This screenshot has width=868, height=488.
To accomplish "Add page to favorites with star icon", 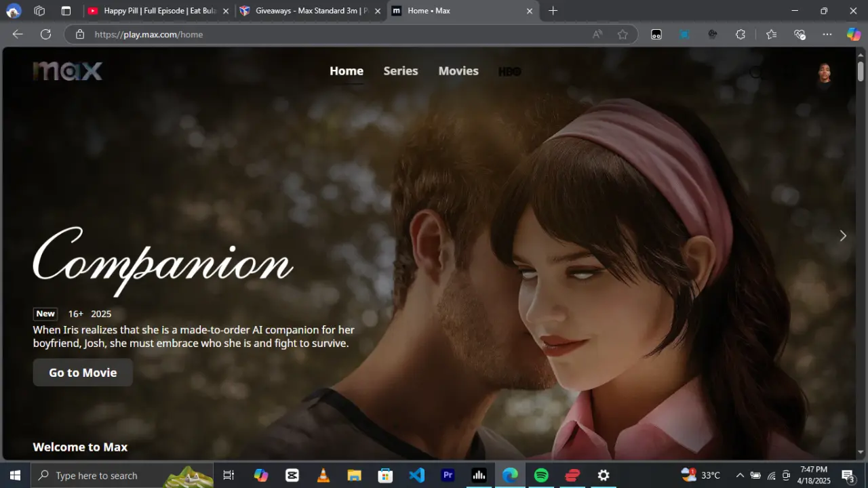I will point(623,35).
